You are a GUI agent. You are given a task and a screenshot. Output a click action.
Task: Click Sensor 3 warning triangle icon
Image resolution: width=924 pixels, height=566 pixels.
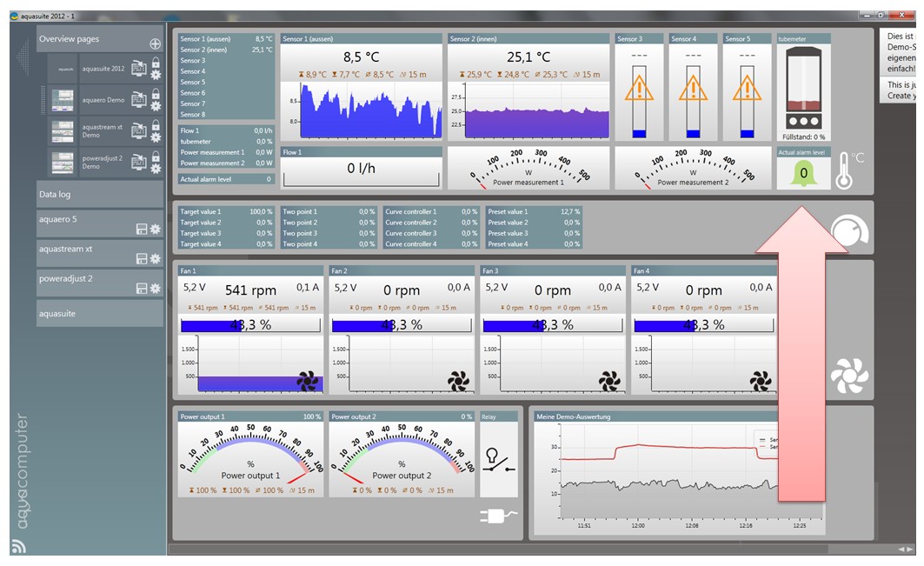(x=639, y=89)
